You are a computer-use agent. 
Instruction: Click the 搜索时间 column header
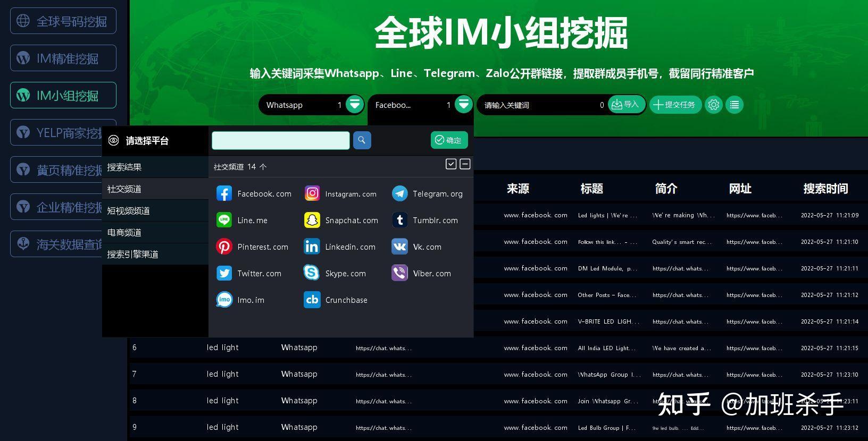tap(825, 189)
